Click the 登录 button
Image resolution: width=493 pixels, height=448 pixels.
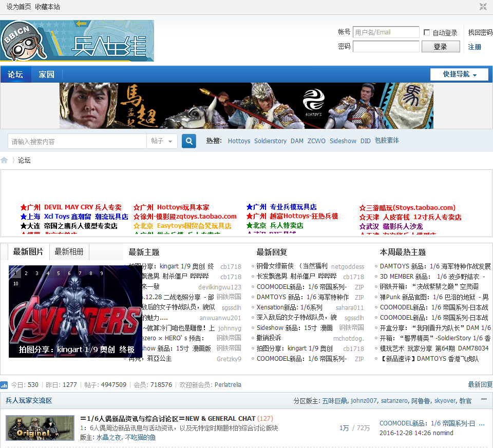[441, 47]
